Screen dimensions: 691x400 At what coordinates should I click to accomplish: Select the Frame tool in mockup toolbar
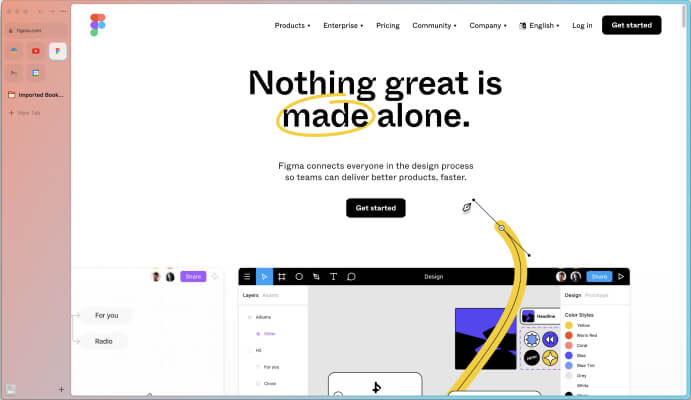click(282, 276)
